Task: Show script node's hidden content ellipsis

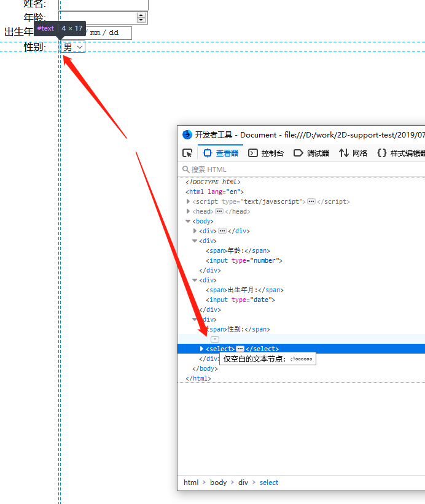Action: coord(311,201)
